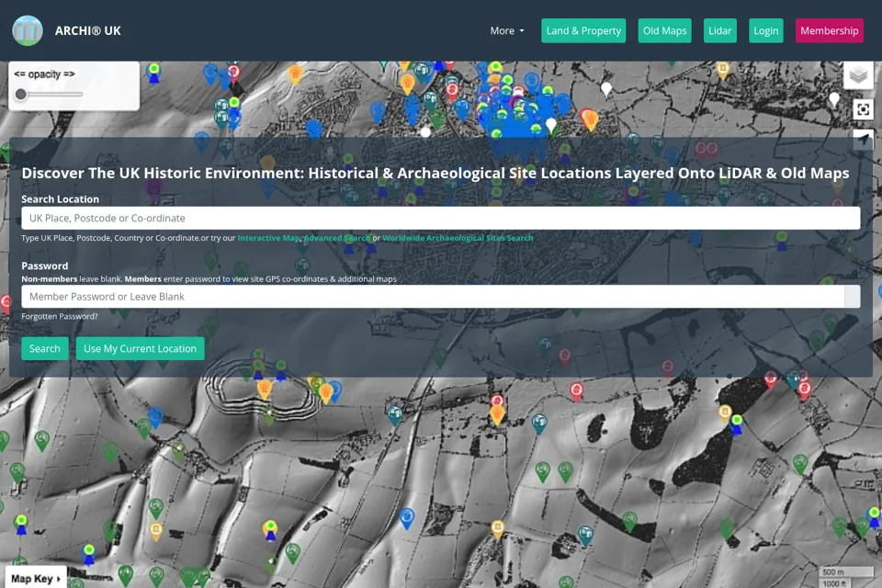Click the Forgotten Password? link
Screen dimensions: 882x588
point(60,316)
